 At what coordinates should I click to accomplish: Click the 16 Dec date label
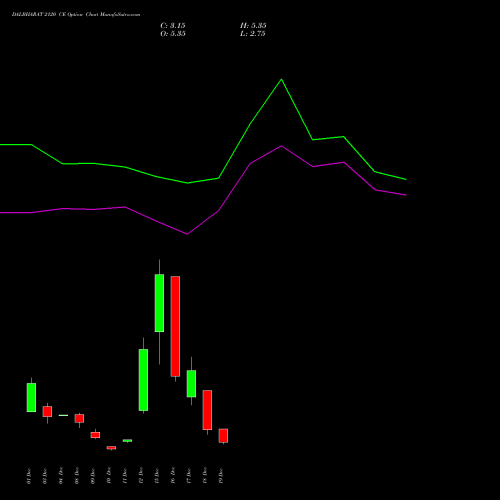click(173, 476)
